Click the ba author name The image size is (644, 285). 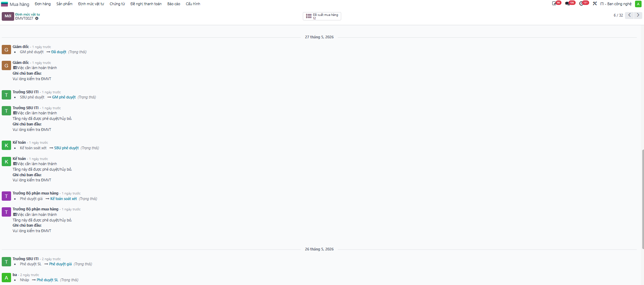15,275
